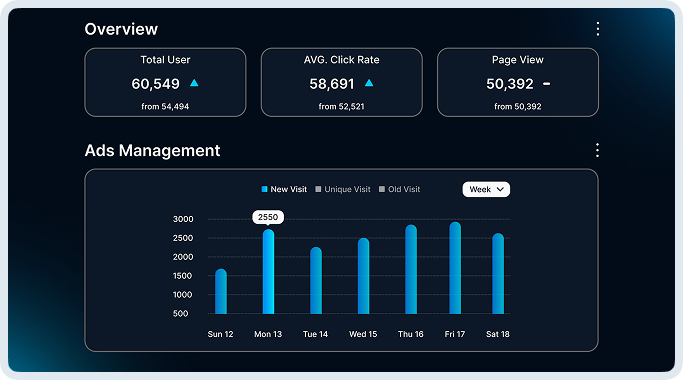Screen dimensions: 683x380
Task: Click the value 50,392 in Page View
Action: (510, 84)
